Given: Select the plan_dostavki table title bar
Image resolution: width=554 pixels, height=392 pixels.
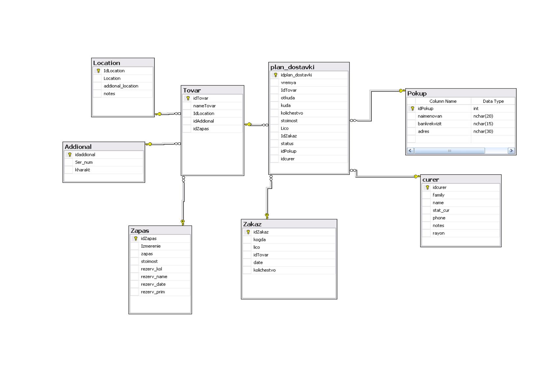Looking at the screenshot, I should 309,67.
